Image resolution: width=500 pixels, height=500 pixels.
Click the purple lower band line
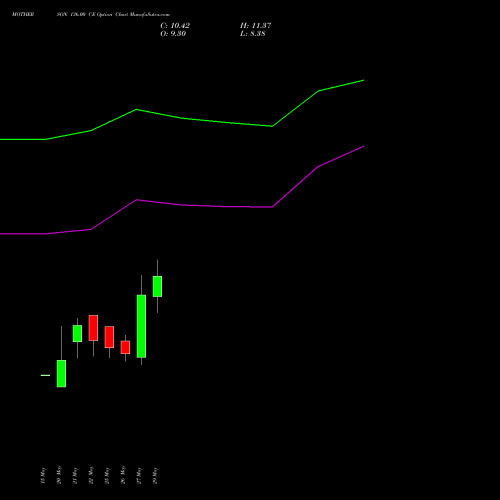click(x=182, y=205)
